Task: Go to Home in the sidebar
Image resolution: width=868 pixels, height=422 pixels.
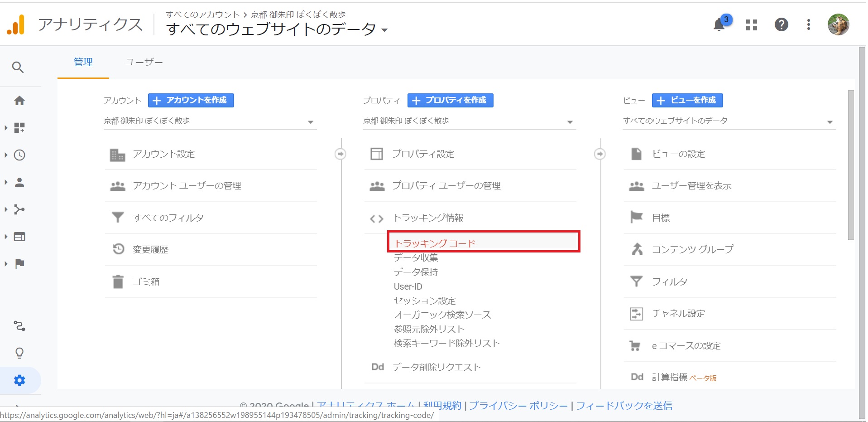Action: (x=19, y=101)
